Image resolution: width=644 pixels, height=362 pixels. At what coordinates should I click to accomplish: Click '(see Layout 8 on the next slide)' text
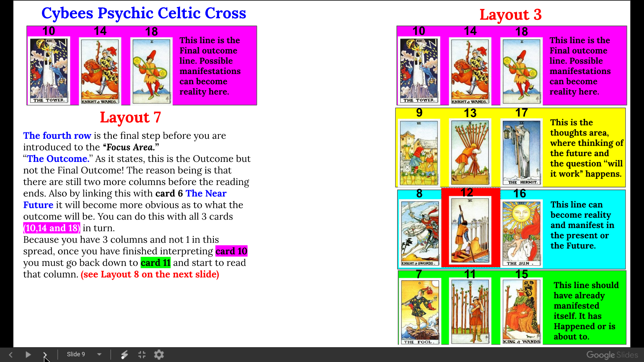tap(150, 274)
